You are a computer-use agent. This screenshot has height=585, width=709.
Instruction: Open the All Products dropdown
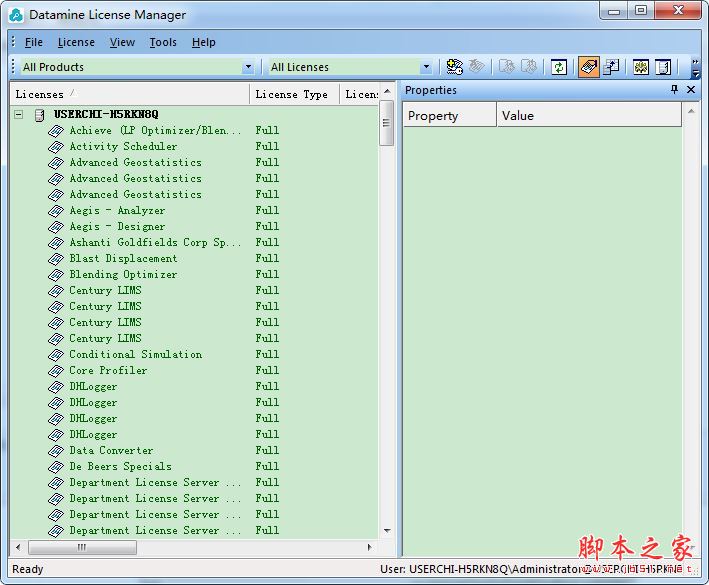[x=248, y=67]
